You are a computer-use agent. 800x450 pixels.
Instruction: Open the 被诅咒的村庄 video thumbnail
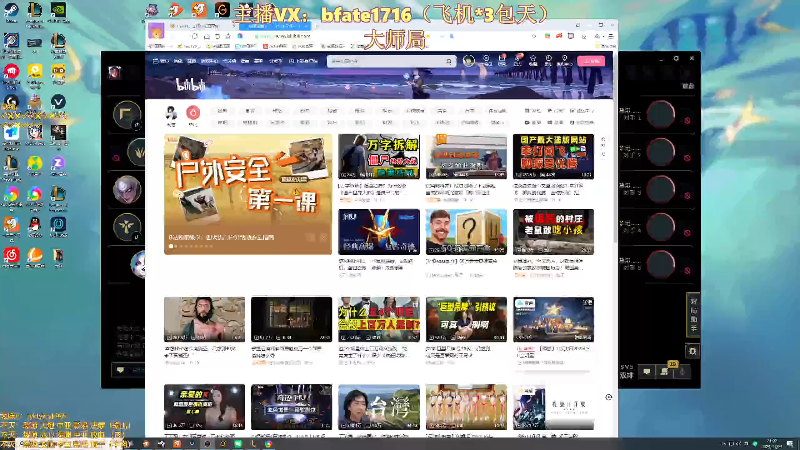[x=553, y=231]
